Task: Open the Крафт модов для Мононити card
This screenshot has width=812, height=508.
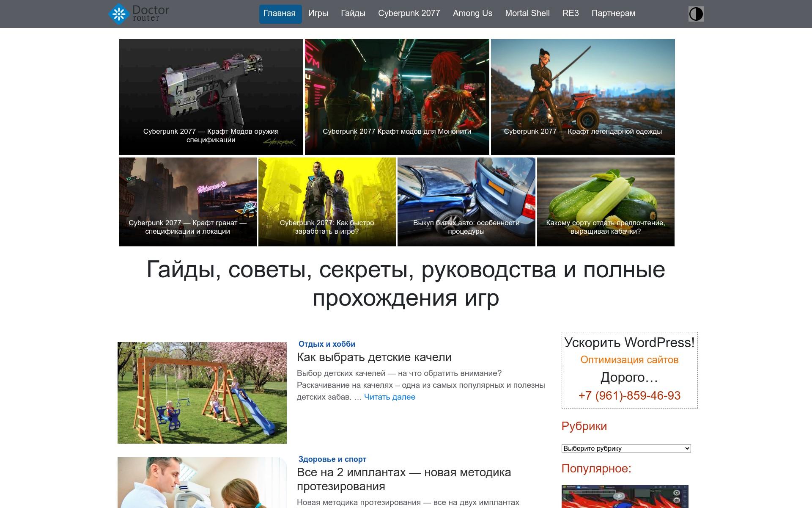Action: (x=397, y=97)
